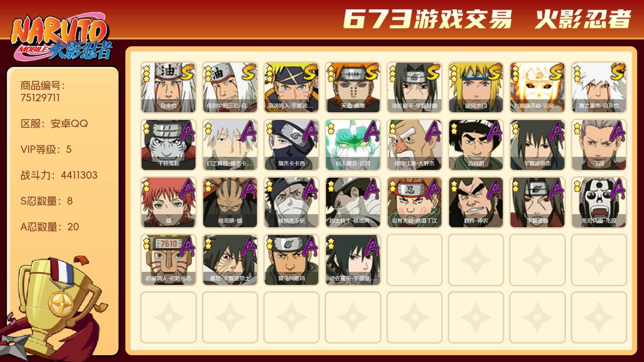Select the 舞之豪杰-自来也 S-rank card

599,87
